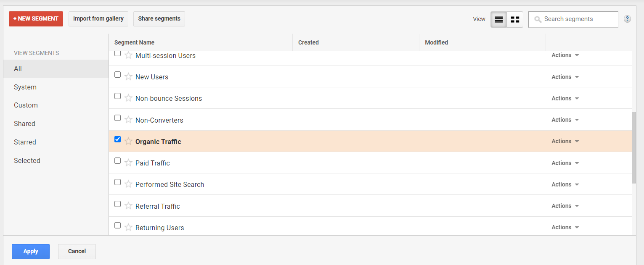Screen dimensions: 644x265
Task: Click the segment list vertical scrollbar
Action: point(633,148)
